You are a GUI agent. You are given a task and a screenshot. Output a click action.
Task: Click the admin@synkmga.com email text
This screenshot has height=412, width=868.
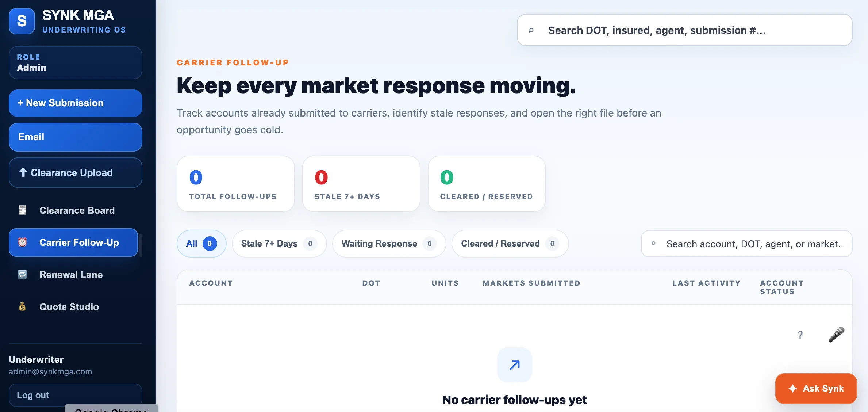(50, 372)
